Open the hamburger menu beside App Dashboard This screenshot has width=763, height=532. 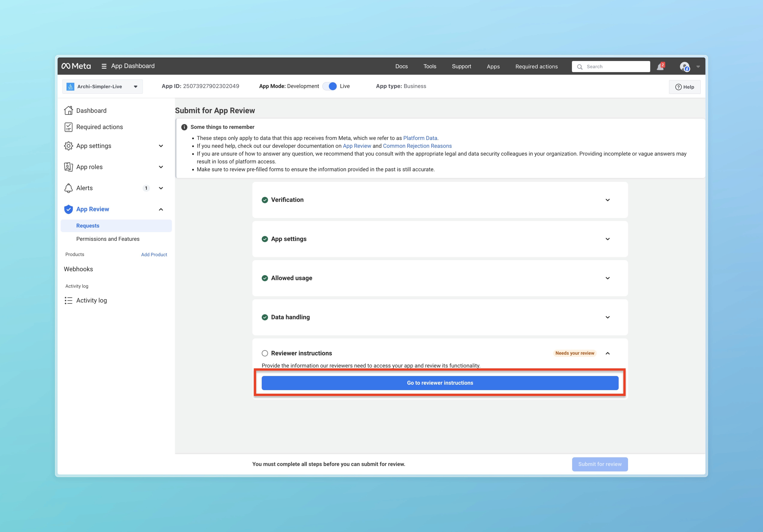[x=104, y=66]
